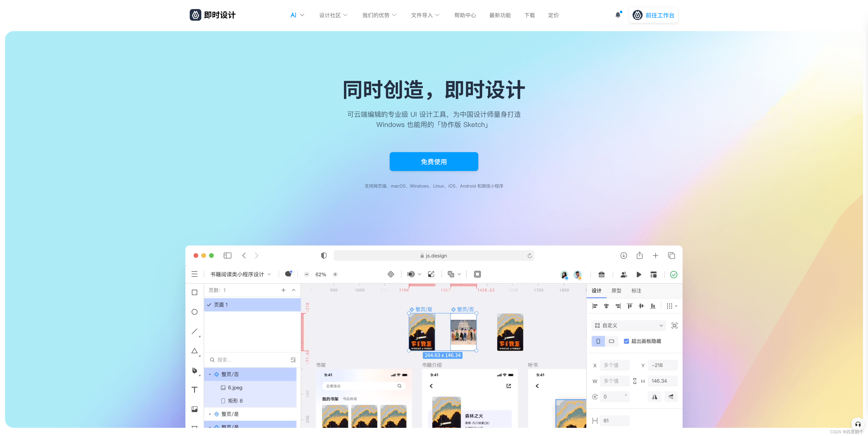Click the export/share icon in toolbar
Viewport: 868px width, 436px height.
pyautogui.click(x=640, y=255)
